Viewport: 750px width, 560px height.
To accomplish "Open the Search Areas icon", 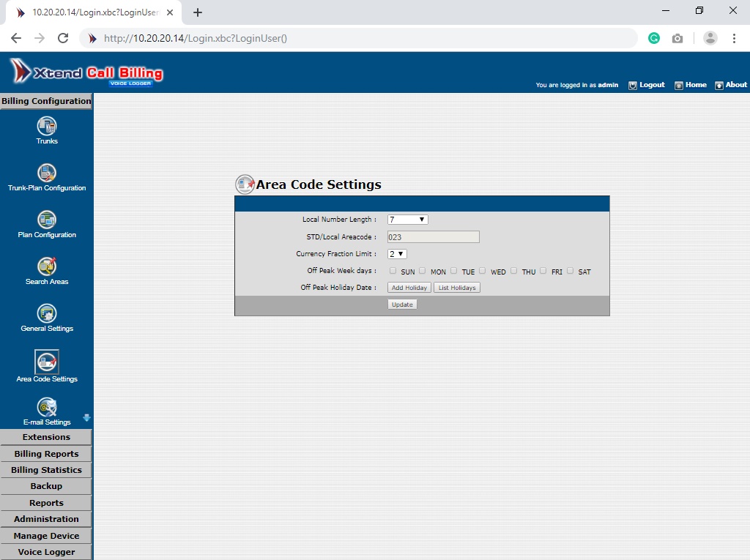I will coord(47,267).
